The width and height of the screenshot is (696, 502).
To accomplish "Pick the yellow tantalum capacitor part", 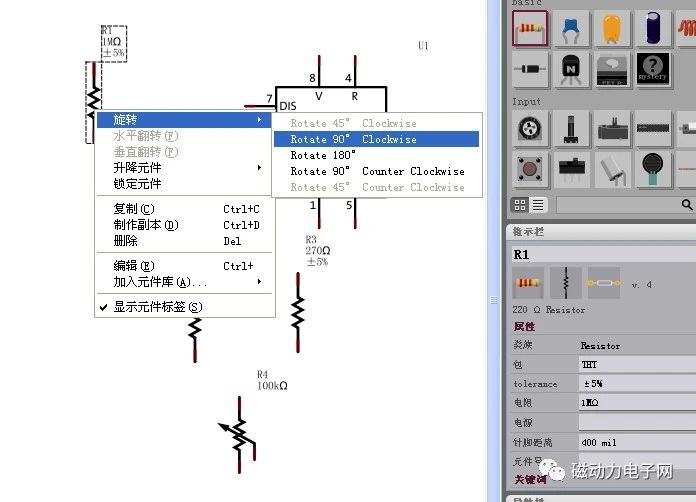I will coord(612,28).
